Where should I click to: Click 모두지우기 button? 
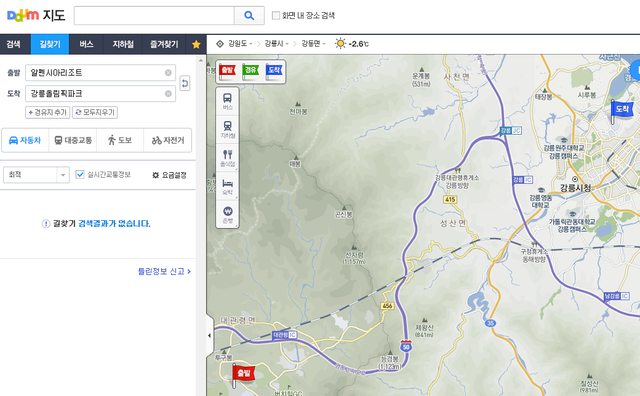(95, 112)
